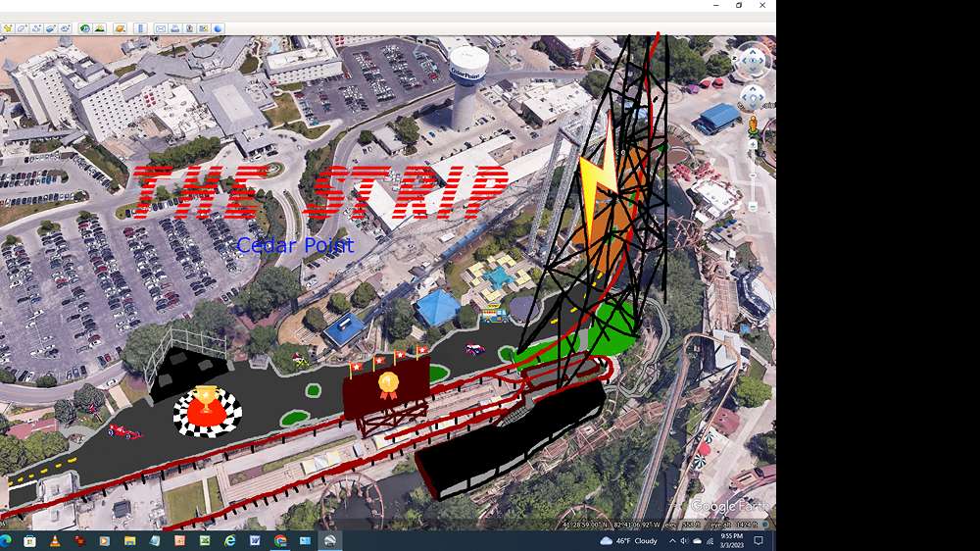Select the Add Polygon tool
The width and height of the screenshot is (980, 551).
[x=22, y=28]
